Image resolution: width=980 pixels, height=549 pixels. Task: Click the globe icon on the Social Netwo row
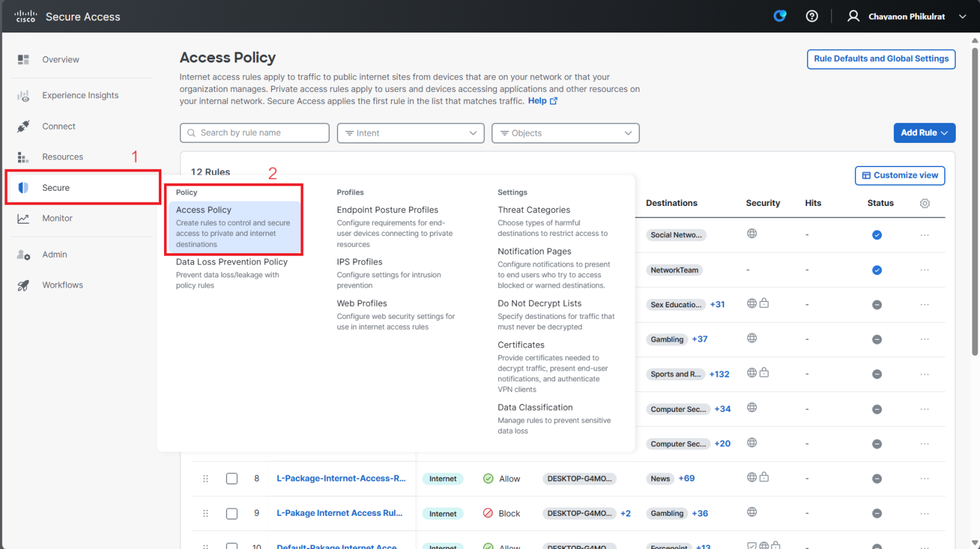pos(752,234)
